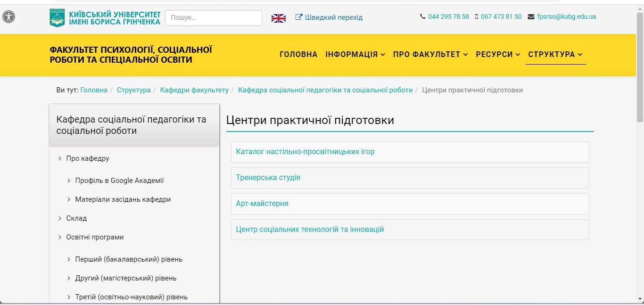
Task: Open the Структура dropdown menu
Action: pyautogui.click(x=555, y=54)
